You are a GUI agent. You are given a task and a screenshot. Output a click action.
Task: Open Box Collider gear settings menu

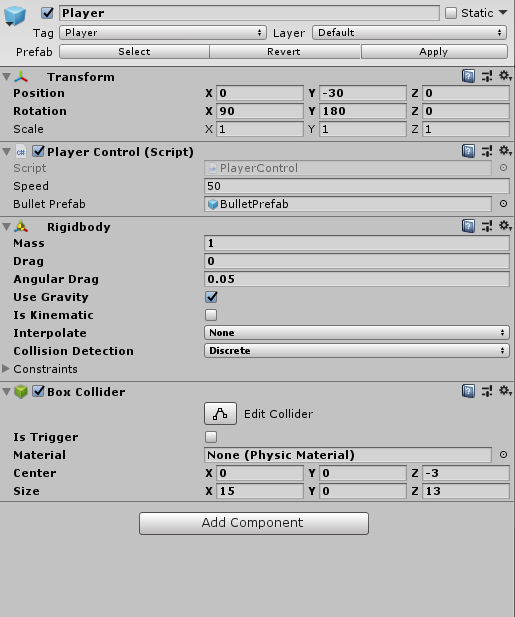[505, 391]
